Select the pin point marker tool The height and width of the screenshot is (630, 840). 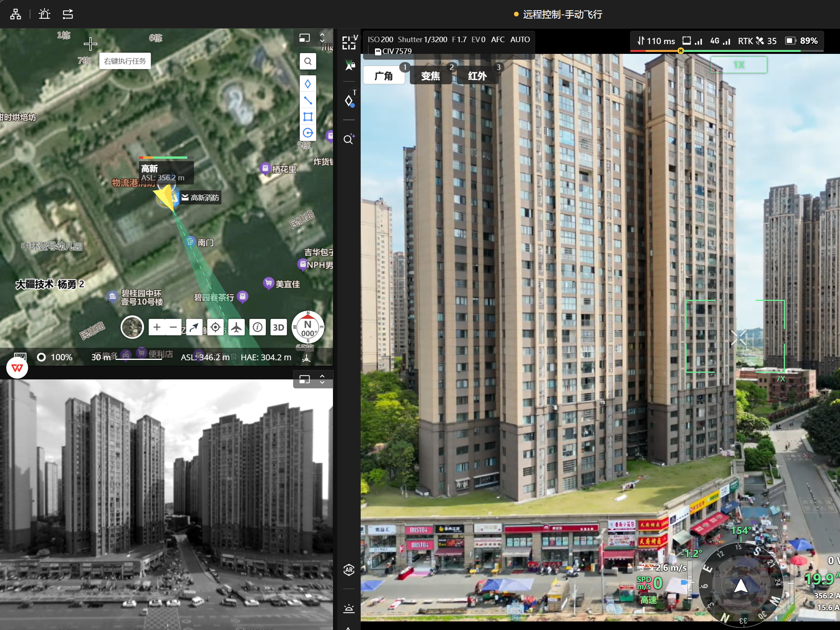pos(308,84)
